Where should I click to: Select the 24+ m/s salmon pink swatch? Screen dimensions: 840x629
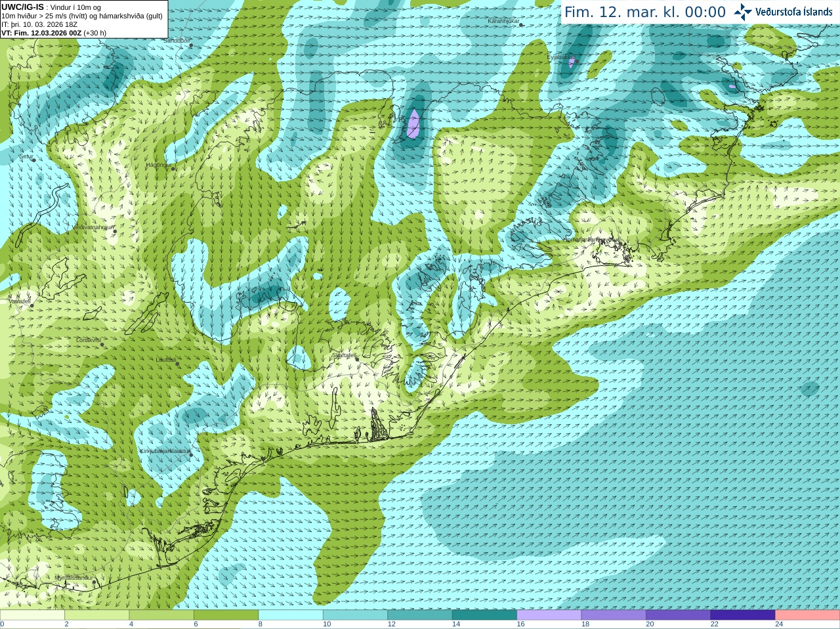tap(808, 615)
